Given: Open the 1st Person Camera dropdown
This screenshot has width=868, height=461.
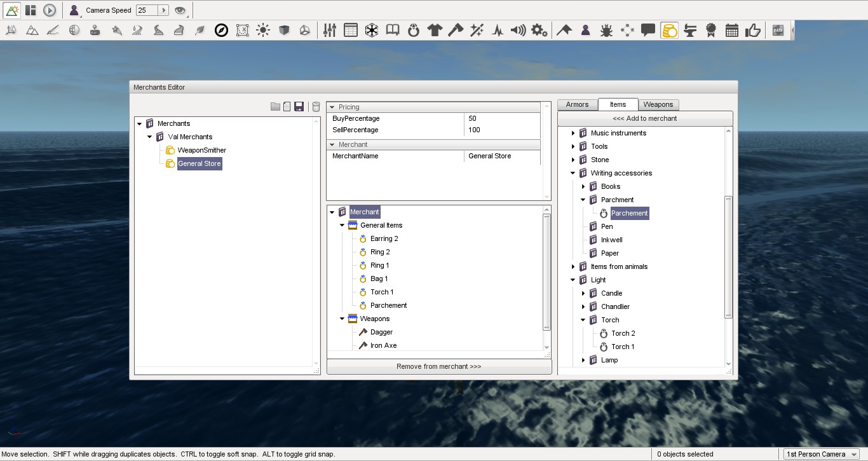Looking at the screenshot, I should pos(820,453).
